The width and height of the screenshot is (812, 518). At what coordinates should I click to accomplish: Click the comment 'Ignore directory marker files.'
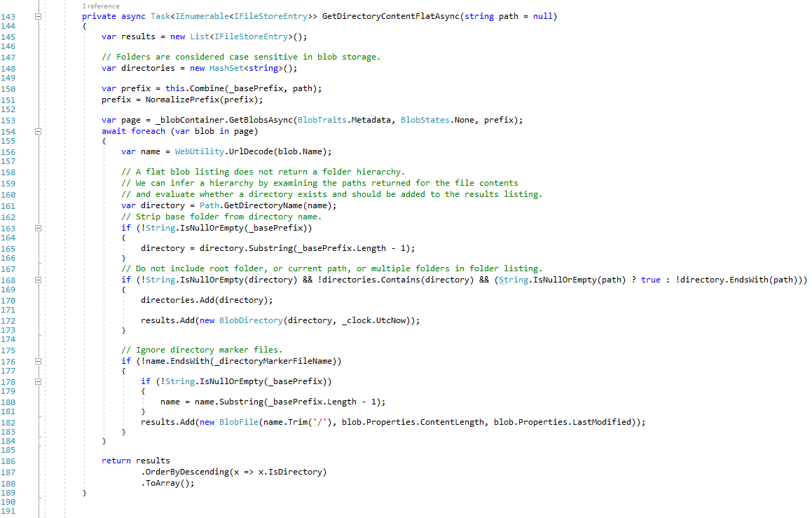pos(202,350)
